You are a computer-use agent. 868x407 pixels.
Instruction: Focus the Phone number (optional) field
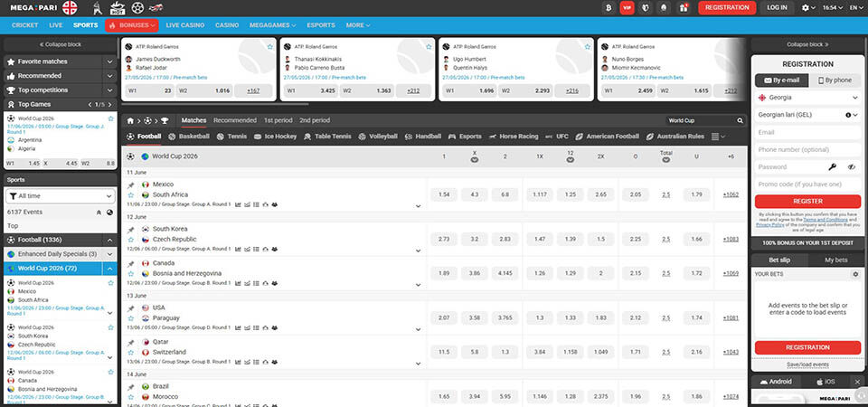(x=807, y=149)
